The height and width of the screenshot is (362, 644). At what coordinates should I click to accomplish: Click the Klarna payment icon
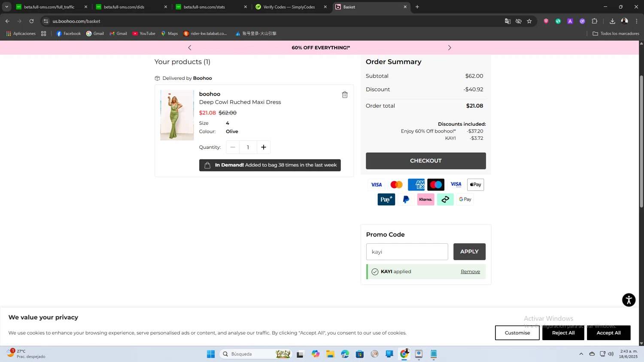coord(425,199)
